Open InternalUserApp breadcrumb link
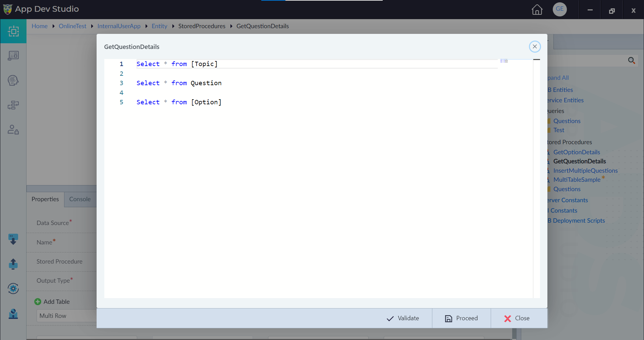 pyautogui.click(x=119, y=26)
